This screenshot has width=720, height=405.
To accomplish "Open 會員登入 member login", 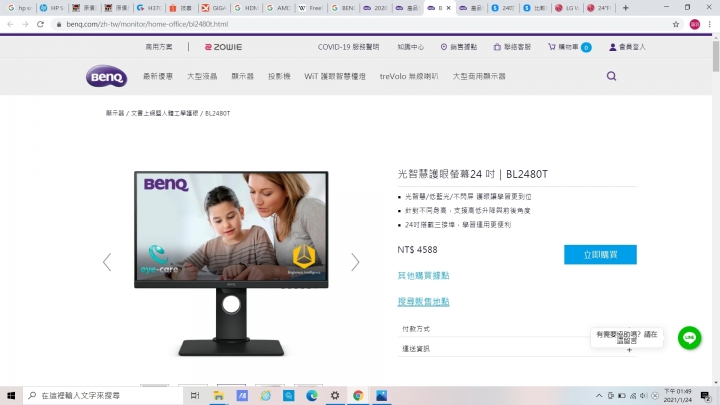I will pyautogui.click(x=627, y=47).
